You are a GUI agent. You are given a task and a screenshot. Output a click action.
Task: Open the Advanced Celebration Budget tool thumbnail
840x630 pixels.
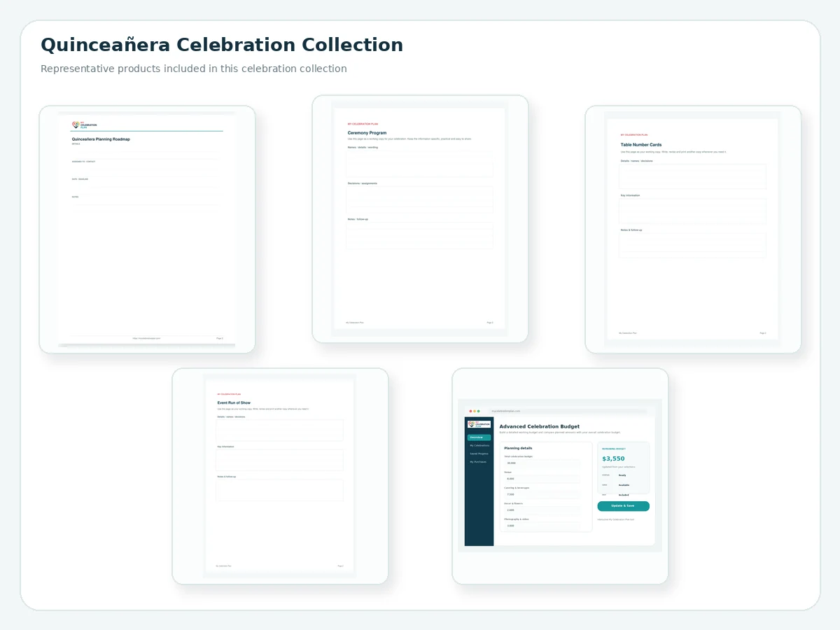(x=560, y=476)
